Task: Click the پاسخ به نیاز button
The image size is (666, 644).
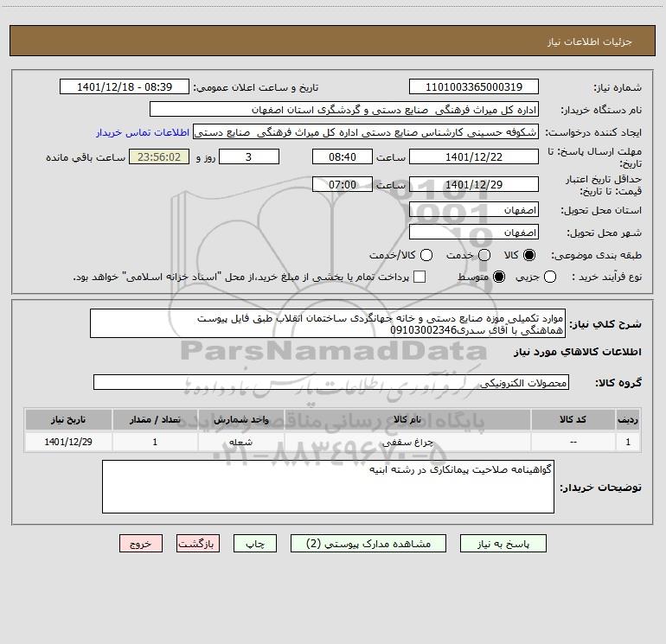Action: pyautogui.click(x=503, y=544)
